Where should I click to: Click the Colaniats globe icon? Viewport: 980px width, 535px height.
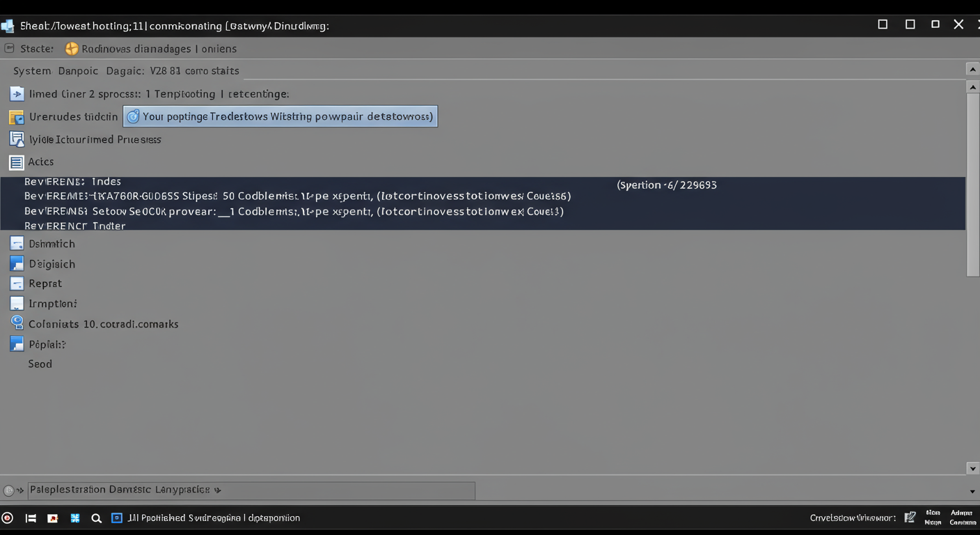pyautogui.click(x=17, y=323)
